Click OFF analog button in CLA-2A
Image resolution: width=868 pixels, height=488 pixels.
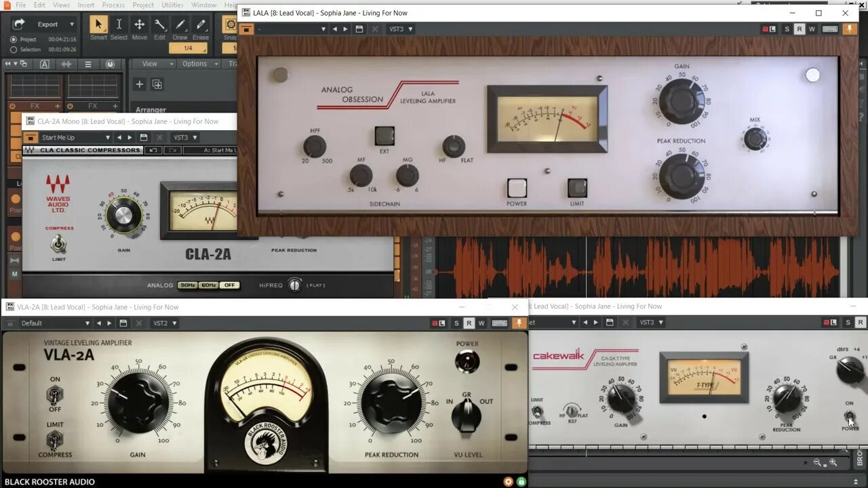[x=230, y=285]
